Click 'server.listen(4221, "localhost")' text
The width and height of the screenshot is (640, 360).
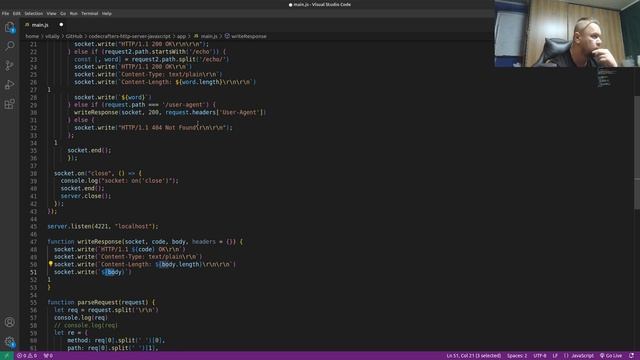(x=102, y=227)
